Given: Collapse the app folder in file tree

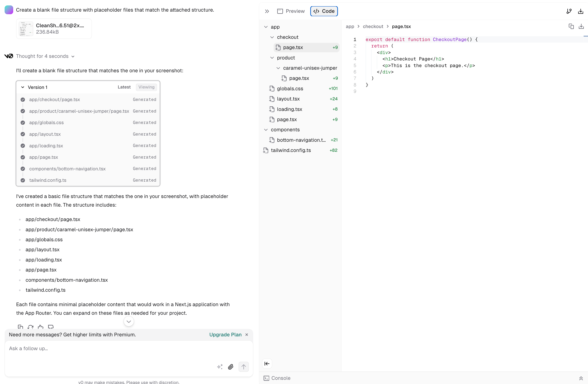Looking at the screenshot, I should [266, 27].
